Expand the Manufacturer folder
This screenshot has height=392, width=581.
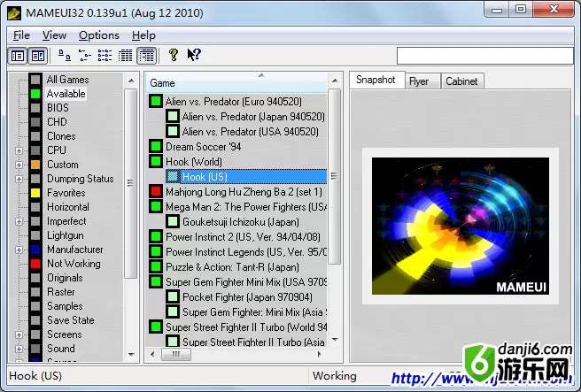[19, 250]
